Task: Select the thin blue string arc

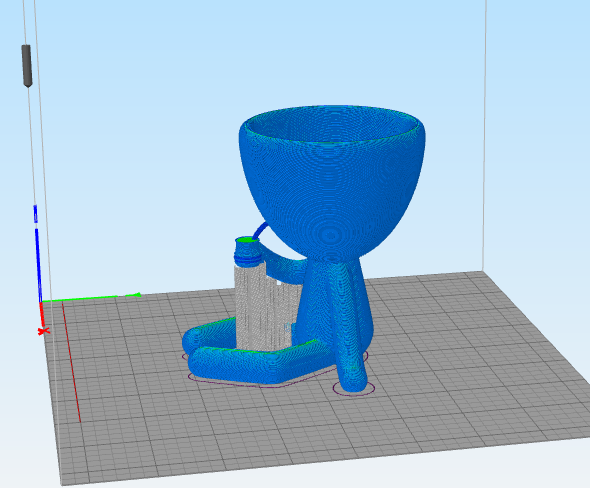Action: (260, 231)
